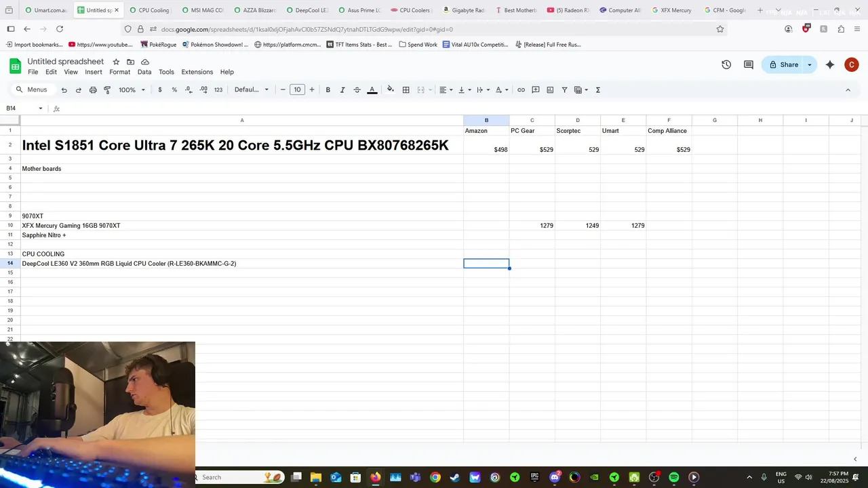Open the Name box dropdown arrow
Image resolution: width=868 pixels, height=488 pixels.
tap(41, 108)
